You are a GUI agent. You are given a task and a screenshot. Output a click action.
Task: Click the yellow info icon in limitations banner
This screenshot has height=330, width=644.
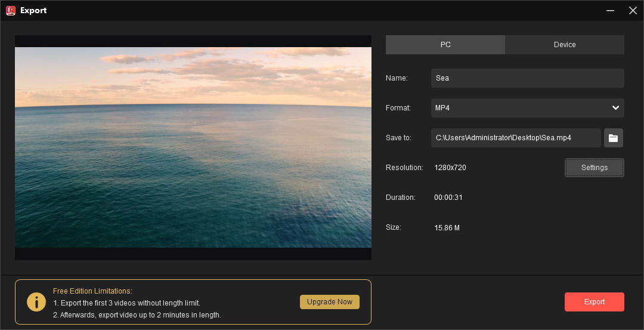pos(36,302)
